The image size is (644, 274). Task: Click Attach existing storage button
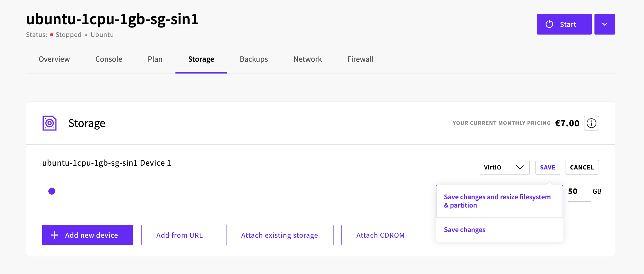[x=280, y=235]
